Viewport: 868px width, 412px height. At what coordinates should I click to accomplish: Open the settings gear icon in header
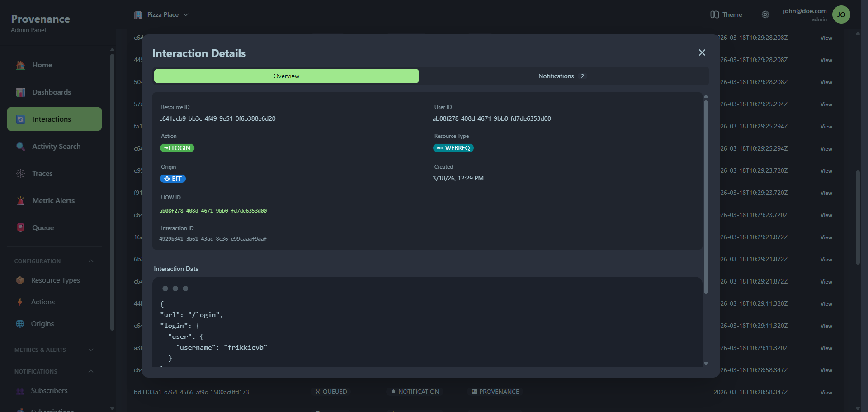click(765, 14)
